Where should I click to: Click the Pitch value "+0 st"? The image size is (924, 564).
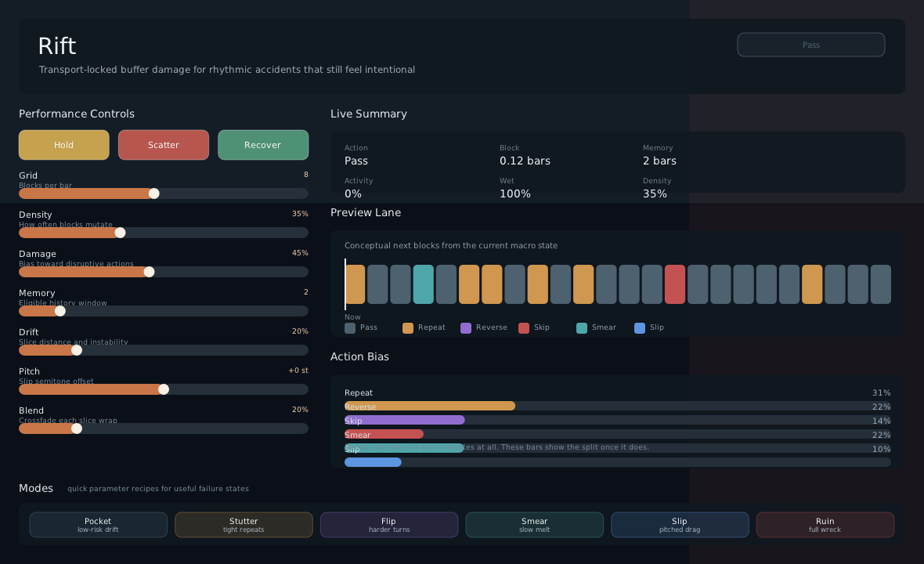(x=298, y=370)
